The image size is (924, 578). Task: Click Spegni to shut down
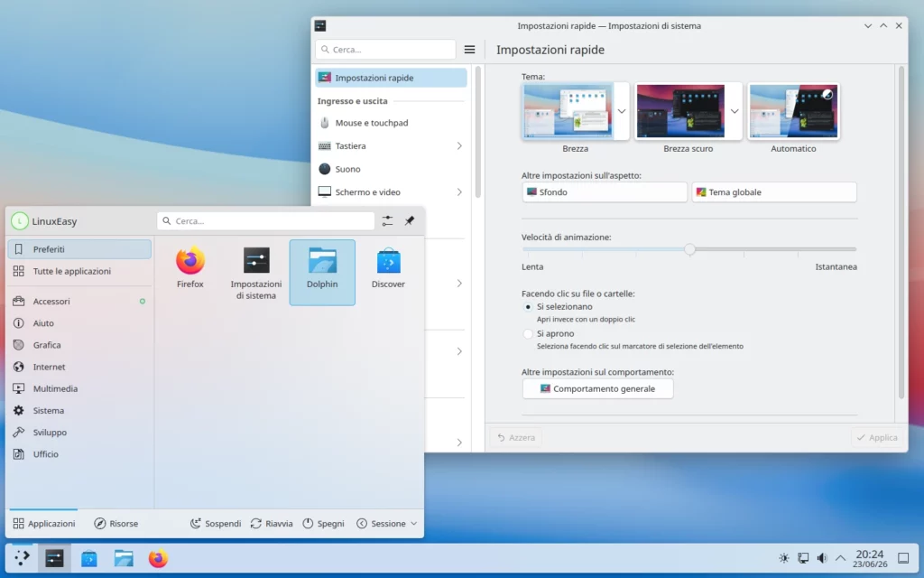coord(324,523)
